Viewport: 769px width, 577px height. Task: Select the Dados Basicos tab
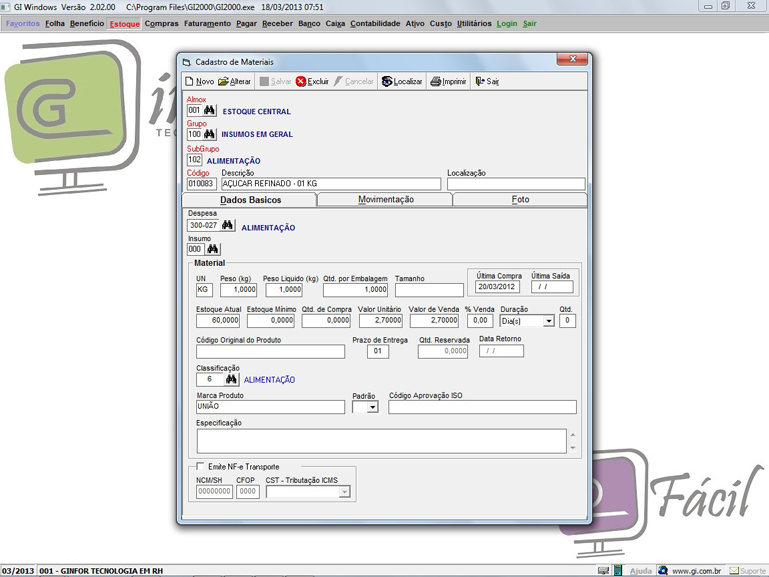(x=250, y=200)
